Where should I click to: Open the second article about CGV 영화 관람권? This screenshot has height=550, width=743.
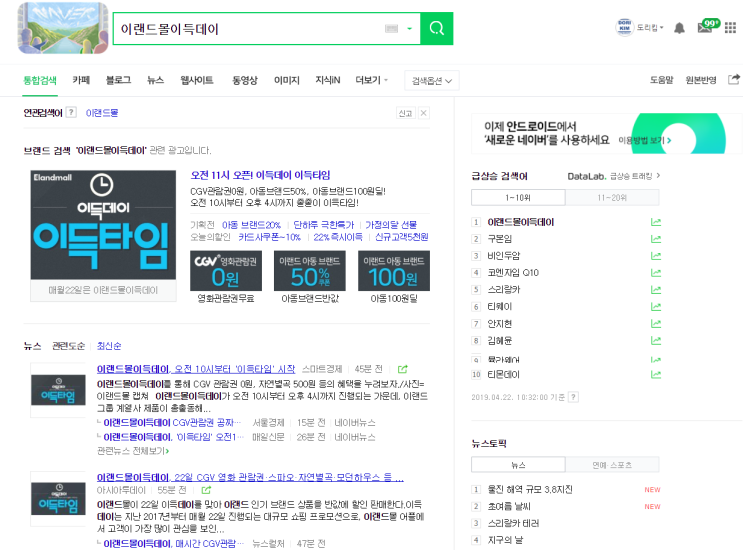[x=250, y=478]
